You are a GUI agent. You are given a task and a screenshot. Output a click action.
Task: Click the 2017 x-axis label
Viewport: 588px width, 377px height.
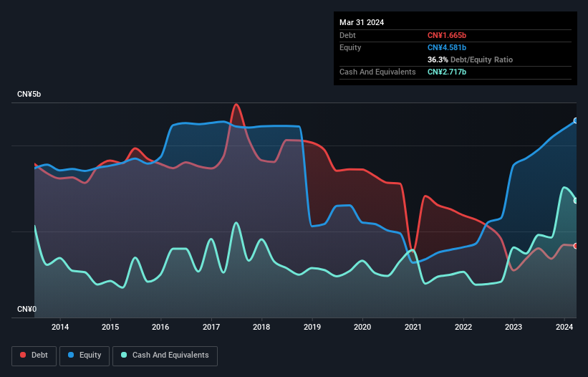coord(211,327)
